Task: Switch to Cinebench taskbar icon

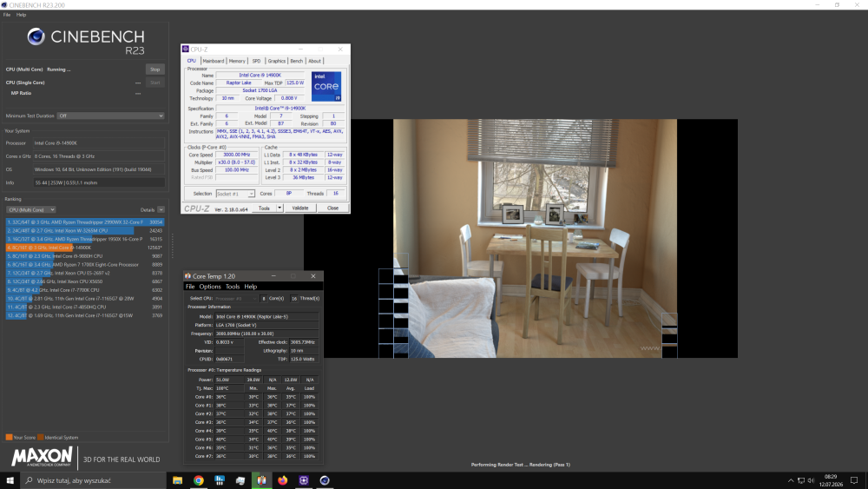Action: pos(325,480)
